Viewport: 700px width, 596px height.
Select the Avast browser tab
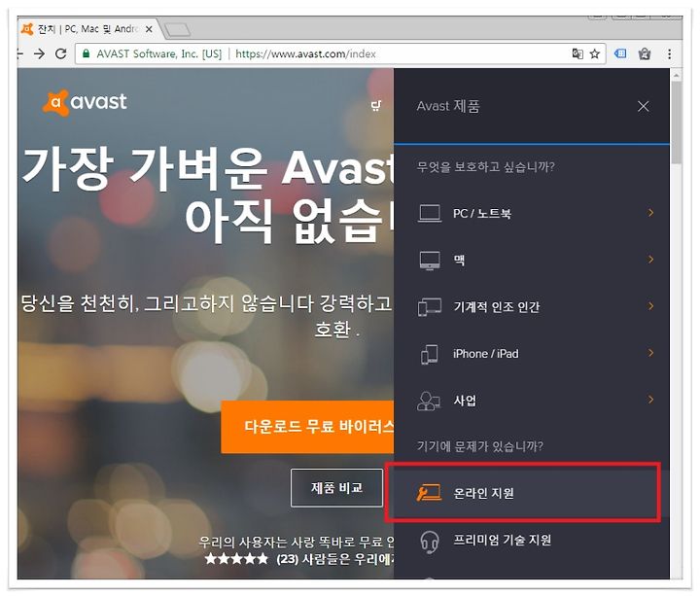87,29
